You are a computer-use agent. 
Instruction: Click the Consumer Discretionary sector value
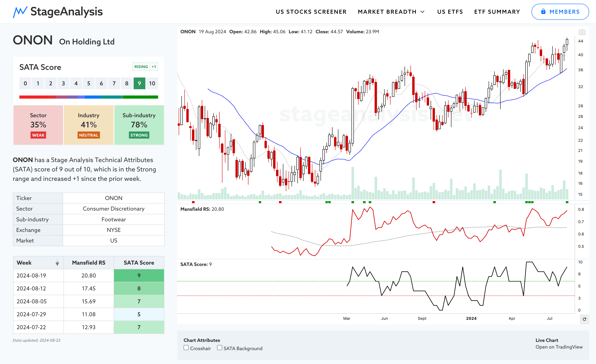point(114,209)
